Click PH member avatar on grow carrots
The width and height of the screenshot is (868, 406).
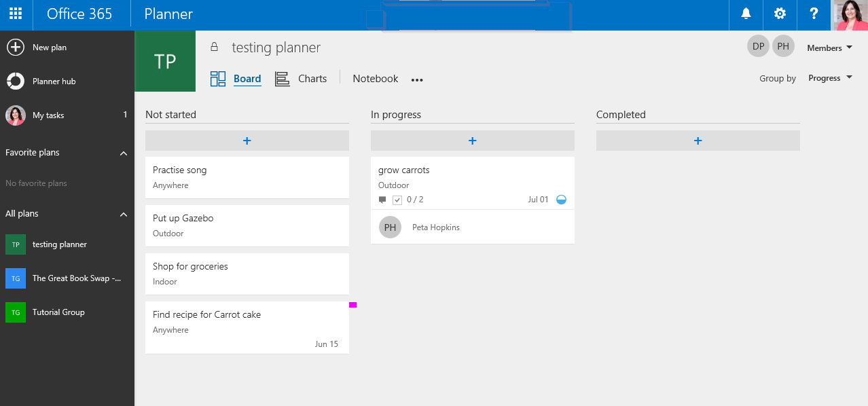[390, 227]
